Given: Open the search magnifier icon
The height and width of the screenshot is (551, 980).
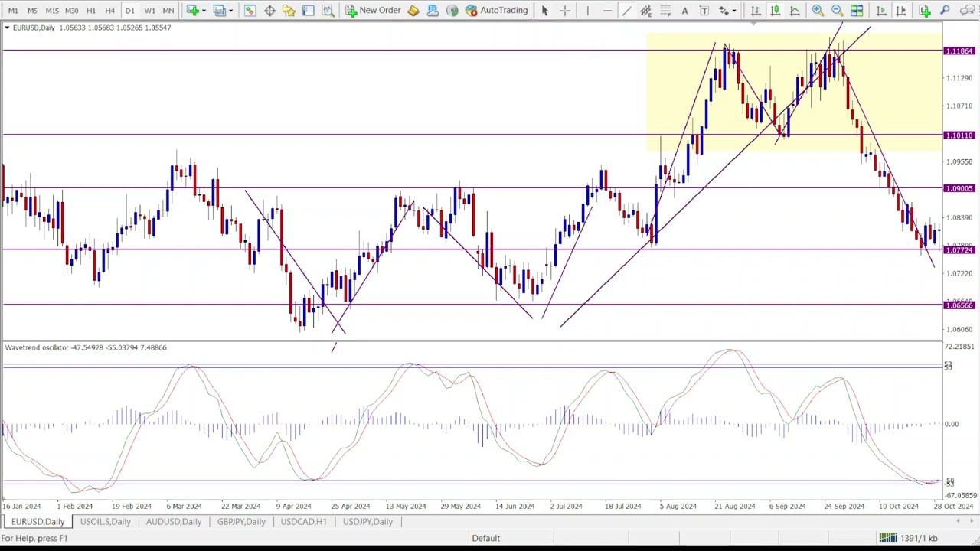Looking at the screenshot, I should click(x=945, y=10).
